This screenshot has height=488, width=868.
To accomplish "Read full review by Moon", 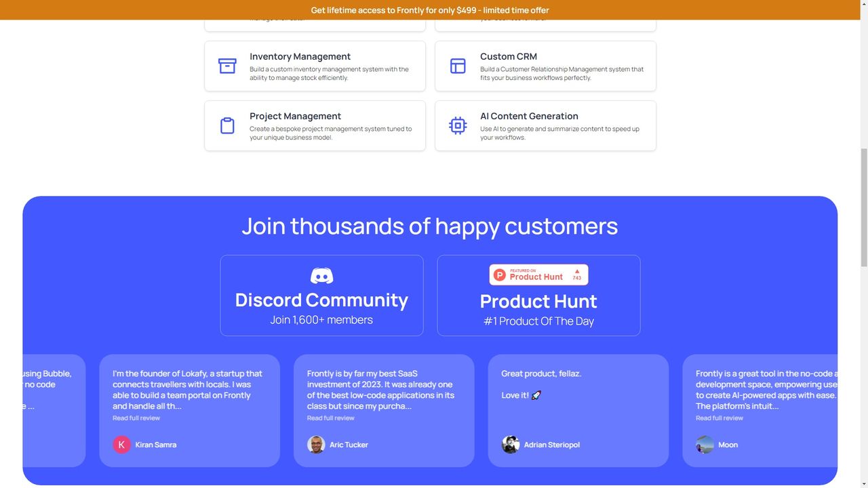I will [x=719, y=418].
